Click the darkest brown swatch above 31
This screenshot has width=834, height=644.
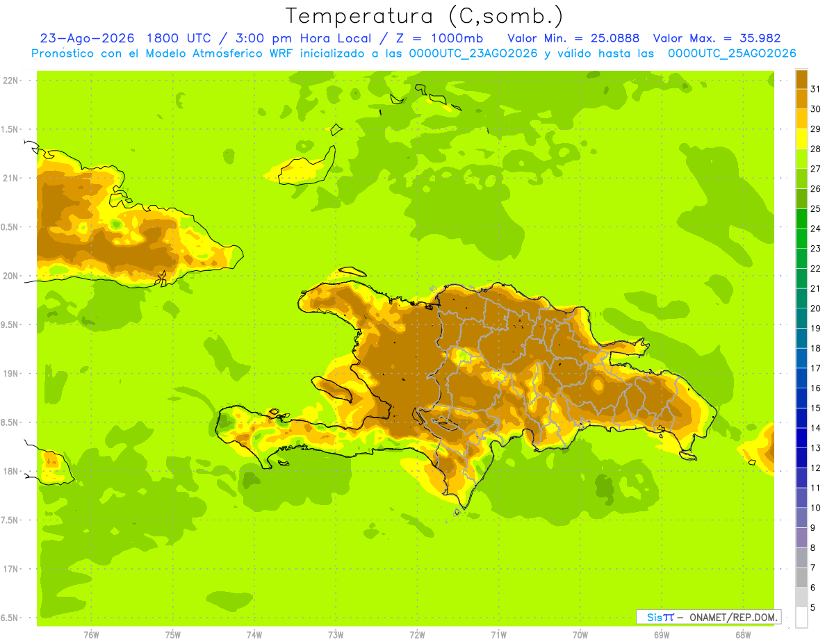point(801,79)
